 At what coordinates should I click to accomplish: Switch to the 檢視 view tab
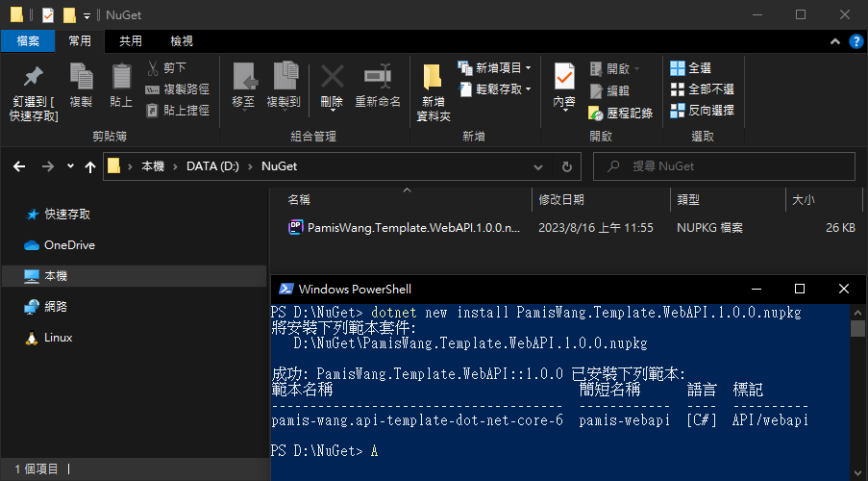(x=182, y=41)
